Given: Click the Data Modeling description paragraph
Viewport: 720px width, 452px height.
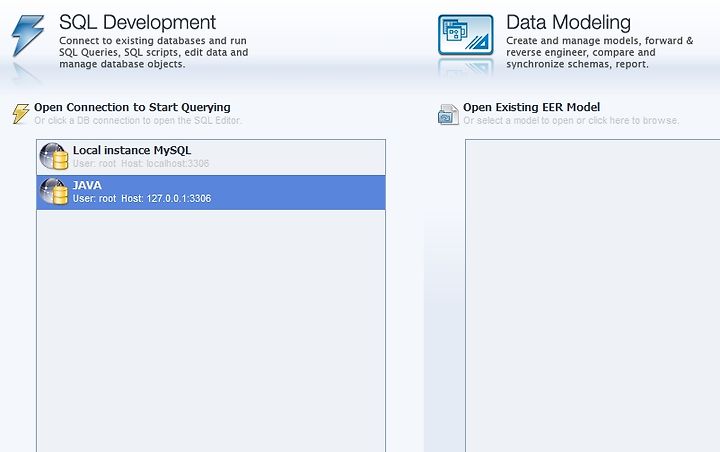Looking at the screenshot, I should pos(599,52).
